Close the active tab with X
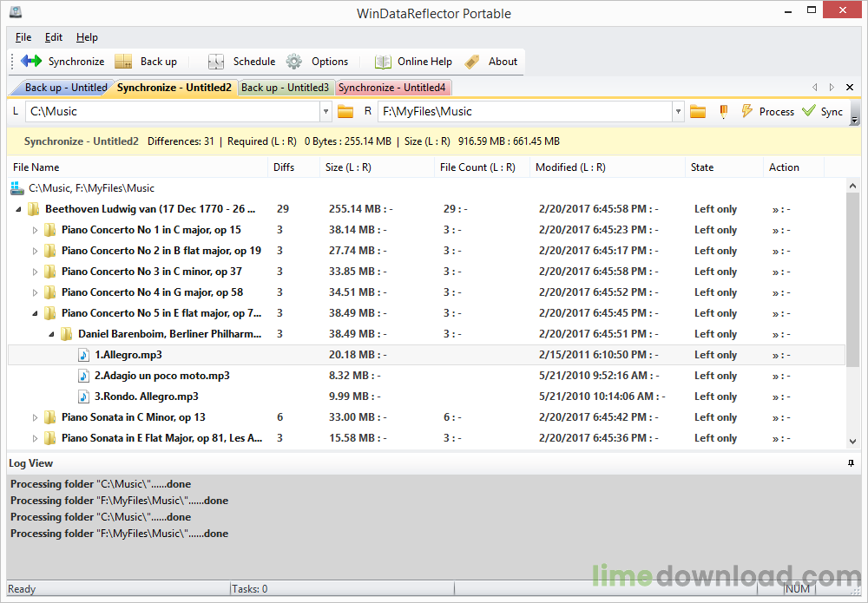The height and width of the screenshot is (603, 868). tap(850, 88)
